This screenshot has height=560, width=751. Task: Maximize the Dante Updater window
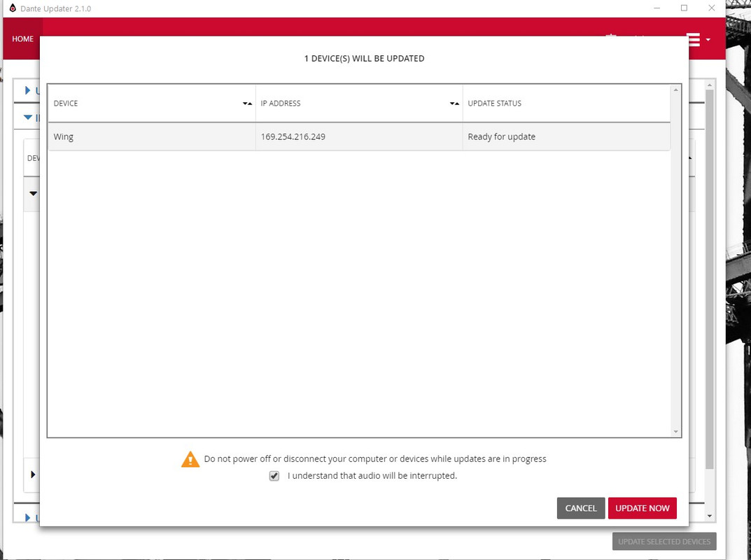[x=684, y=8]
